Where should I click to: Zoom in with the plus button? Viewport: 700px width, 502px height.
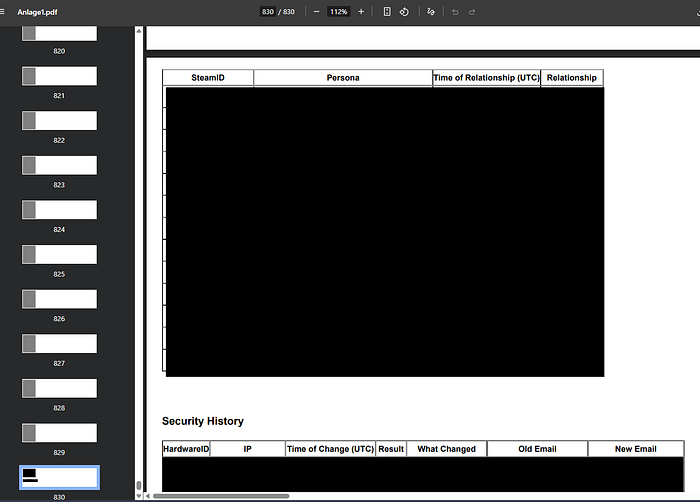click(361, 12)
